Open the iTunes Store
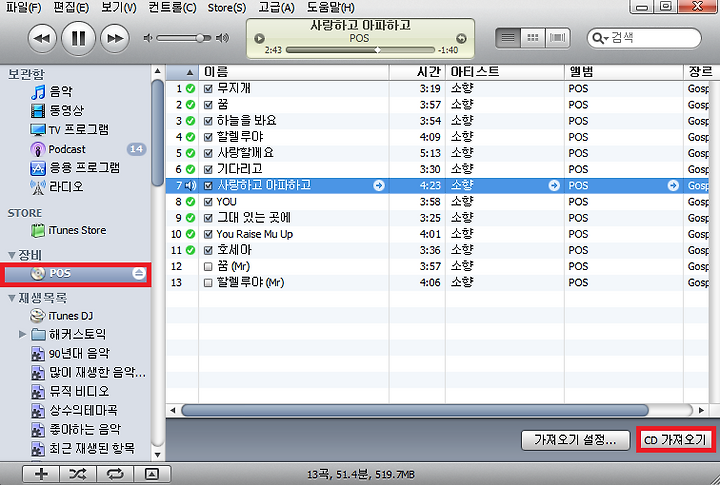Image resolution: width=720 pixels, height=485 pixels. pyautogui.click(x=68, y=230)
